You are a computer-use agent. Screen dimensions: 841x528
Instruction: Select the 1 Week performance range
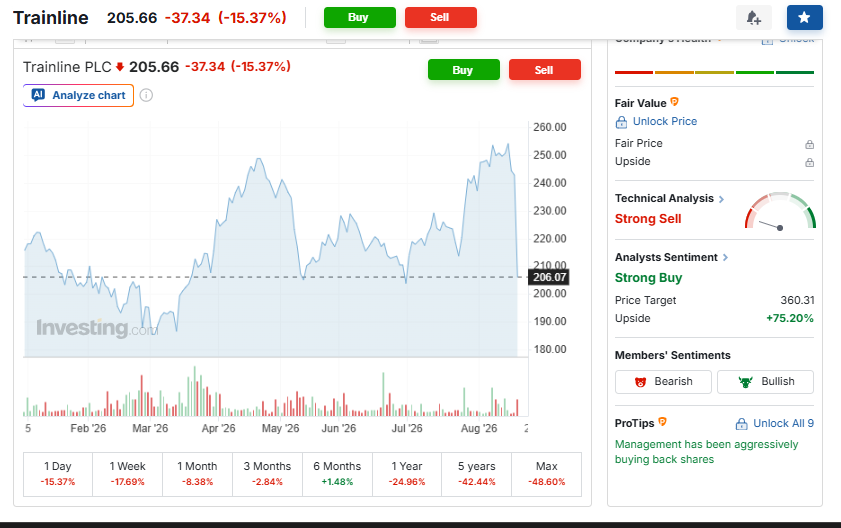coord(128,474)
